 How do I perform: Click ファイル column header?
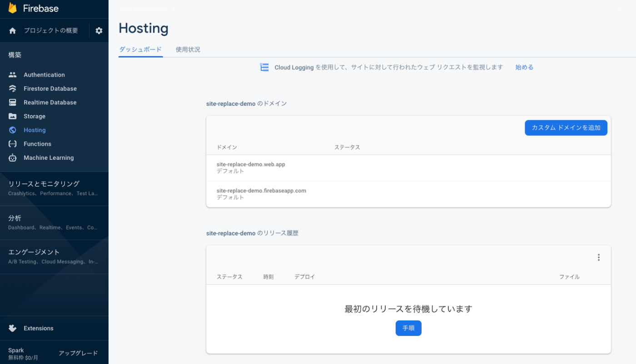[569, 277]
